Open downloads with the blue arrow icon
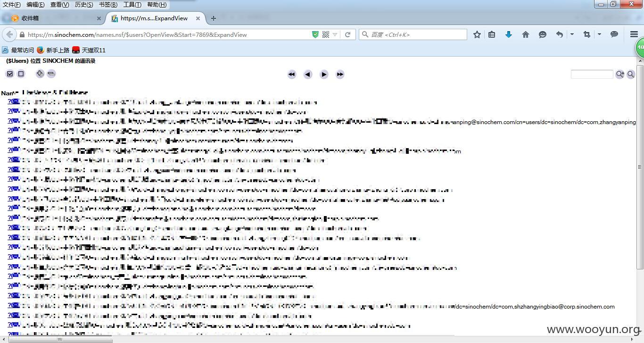The height and width of the screenshot is (343, 644). tap(509, 34)
